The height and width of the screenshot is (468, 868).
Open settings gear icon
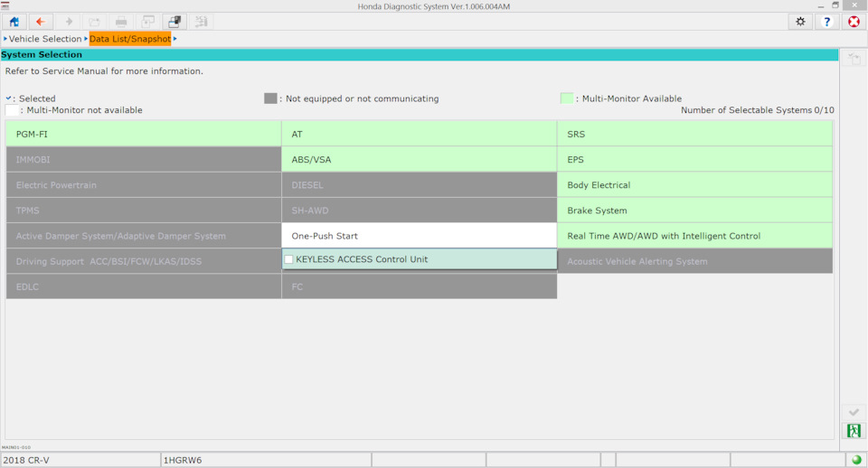coord(800,22)
